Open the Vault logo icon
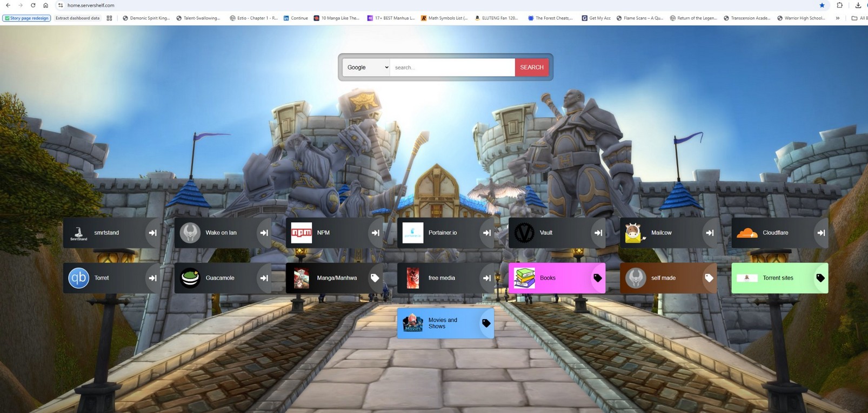Image resolution: width=868 pixels, height=413 pixels. pos(524,233)
